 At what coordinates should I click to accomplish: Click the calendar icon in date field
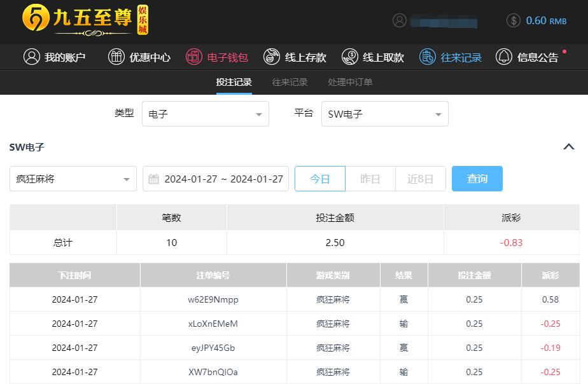154,179
